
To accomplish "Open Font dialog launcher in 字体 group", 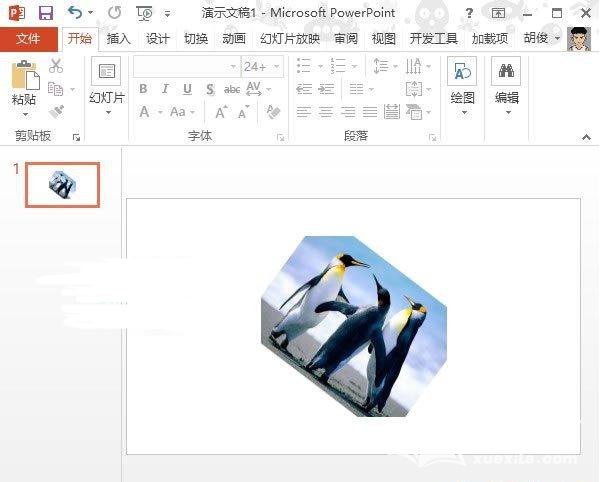I will 281,136.
